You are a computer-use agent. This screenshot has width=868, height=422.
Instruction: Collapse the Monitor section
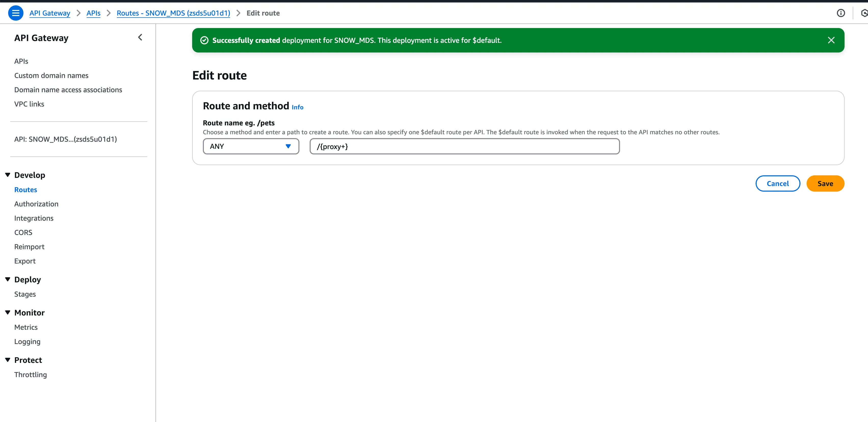pos(8,312)
